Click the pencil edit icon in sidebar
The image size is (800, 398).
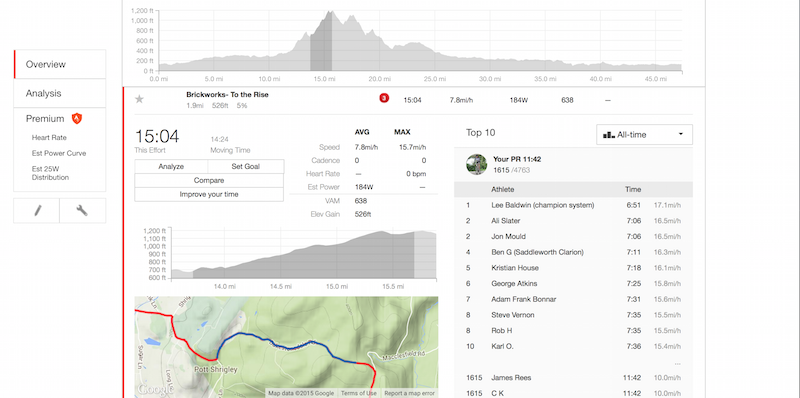click(37, 211)
